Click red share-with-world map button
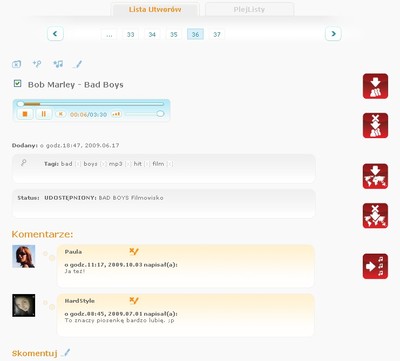Image resolution: width=400 pixels, height=361 pixels. 375,176
